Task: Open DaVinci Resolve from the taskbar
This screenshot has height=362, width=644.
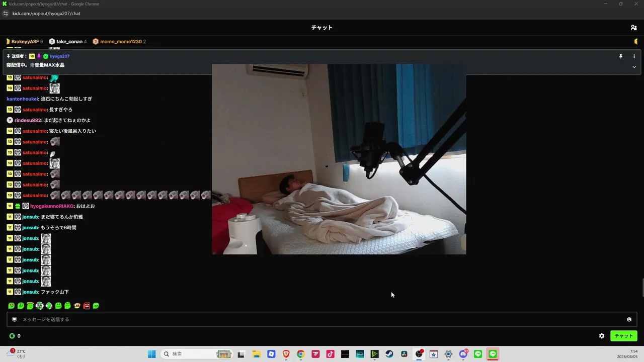Action: point(404,354)
